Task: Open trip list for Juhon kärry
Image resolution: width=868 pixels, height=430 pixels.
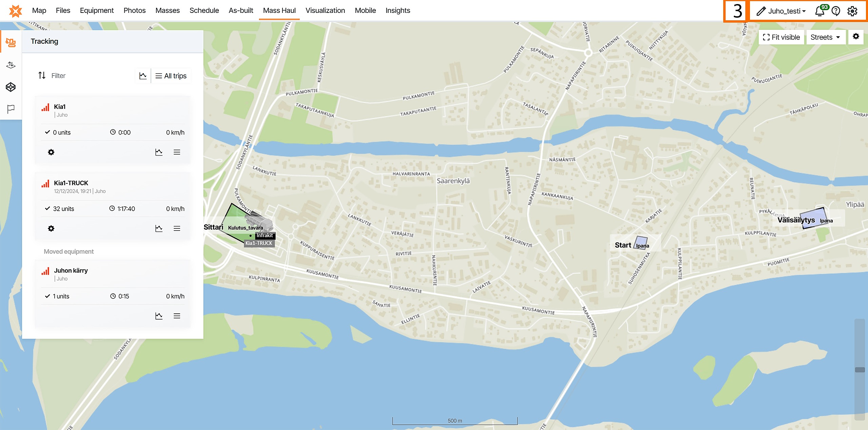Action: coord(177,316)
